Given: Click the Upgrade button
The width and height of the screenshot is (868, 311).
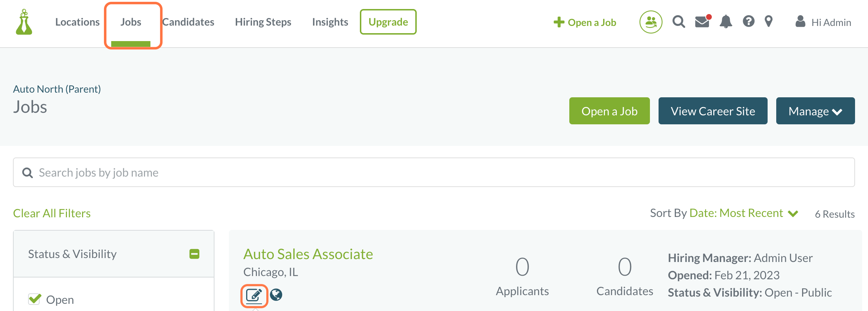Looking at the screenshot, I should (388, 22).
